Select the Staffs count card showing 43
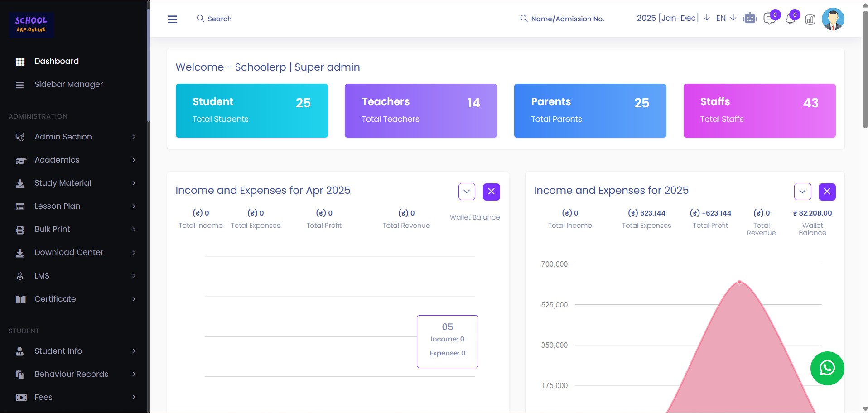Image resolution: width=868 pixels, height=413 pixels. coord(759,110)
